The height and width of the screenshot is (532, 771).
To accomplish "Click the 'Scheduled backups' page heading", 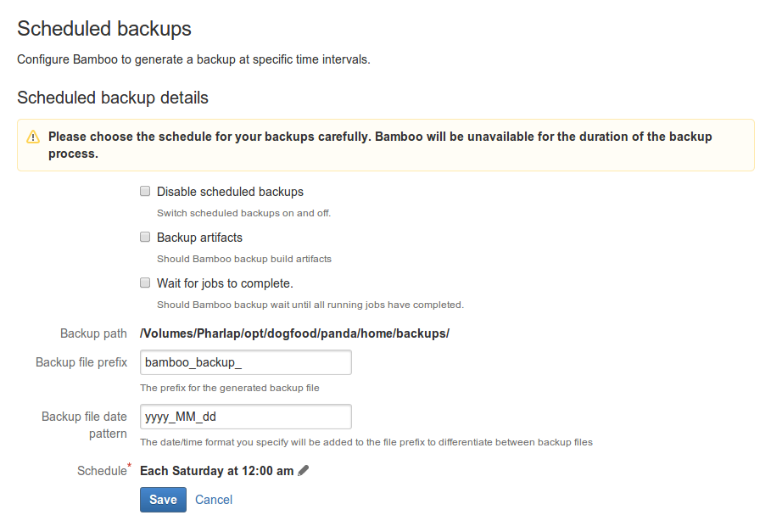I will [104, 29].
